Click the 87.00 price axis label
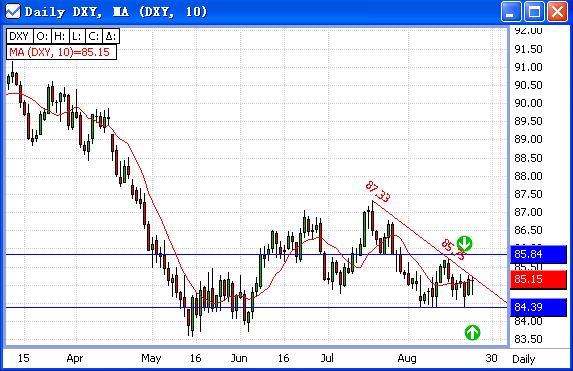 (528, 212)
